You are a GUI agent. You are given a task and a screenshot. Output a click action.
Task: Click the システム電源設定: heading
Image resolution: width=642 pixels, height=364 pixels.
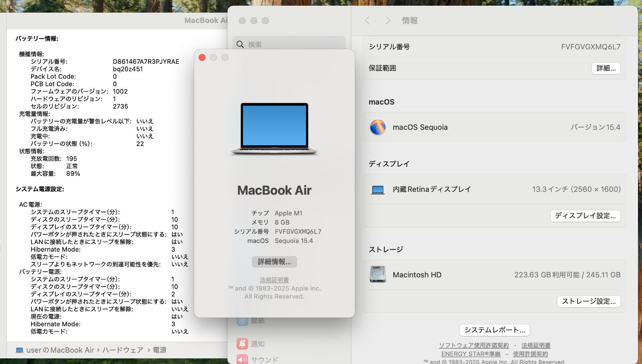point(40,189)
